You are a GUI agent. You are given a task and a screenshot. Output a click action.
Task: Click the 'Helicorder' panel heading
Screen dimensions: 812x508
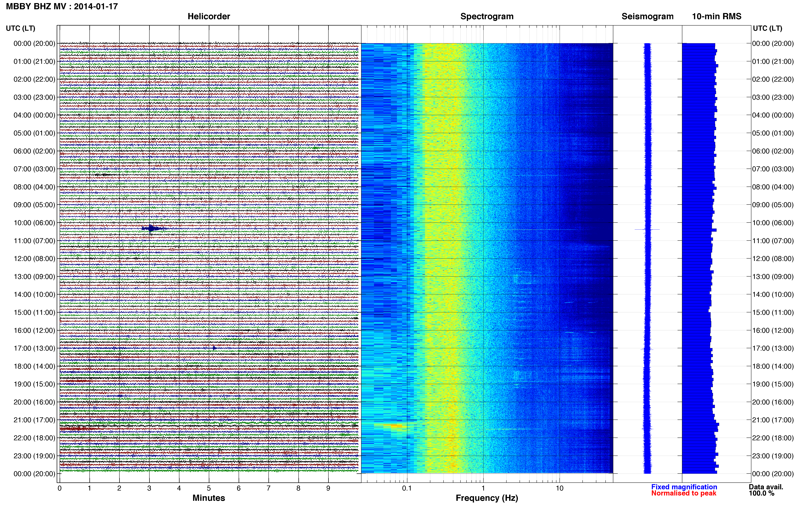pyautogui.click(x=209, y=16)
